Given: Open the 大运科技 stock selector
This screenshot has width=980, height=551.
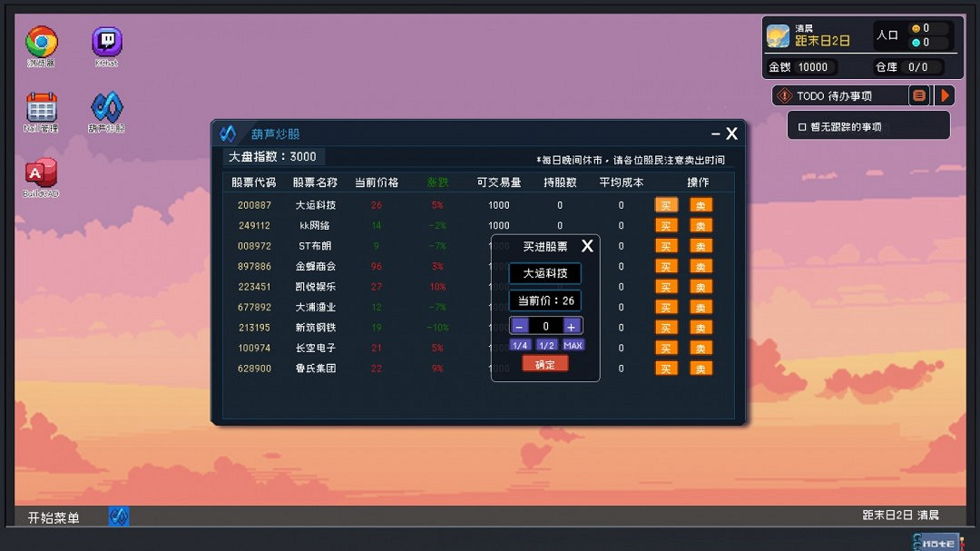Looking at the screenshot, I should [544, 273].
